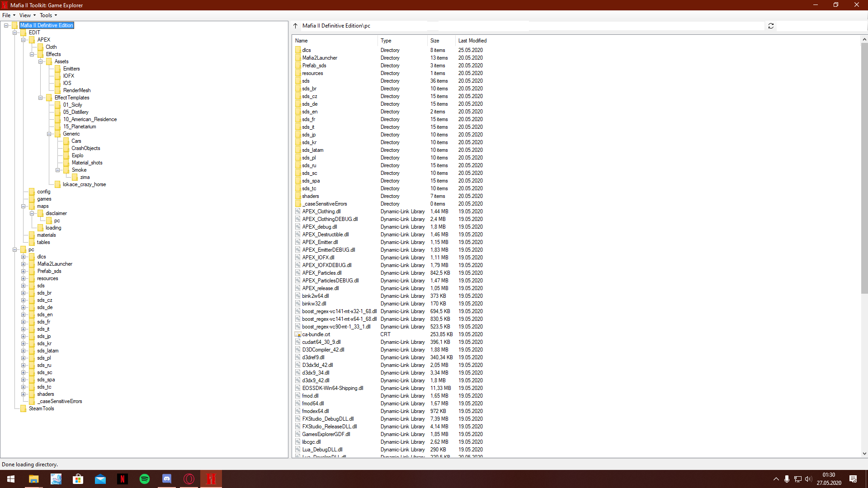
Task: Click the file list scroll-down arrow
Action: point(864,454)
